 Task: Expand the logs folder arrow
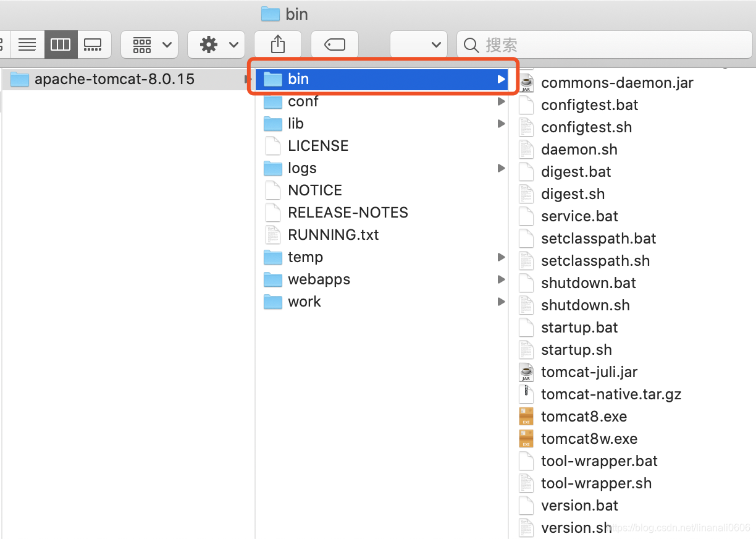(501, 168)
